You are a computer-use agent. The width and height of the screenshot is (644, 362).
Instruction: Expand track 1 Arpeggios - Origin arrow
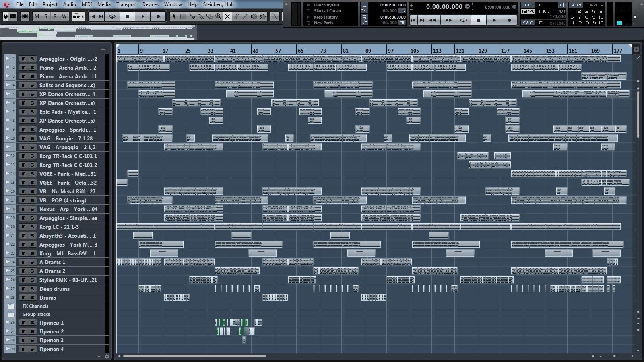point(7,59)
